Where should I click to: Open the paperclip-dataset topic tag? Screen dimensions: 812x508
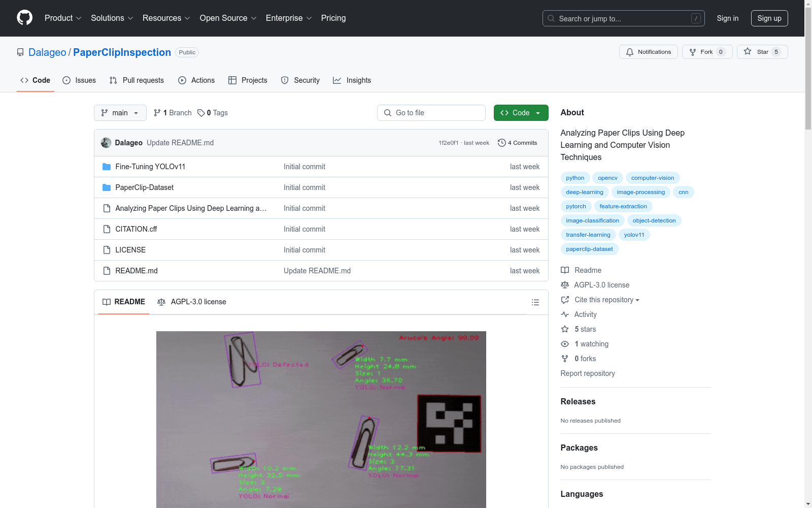pos(590,249)
